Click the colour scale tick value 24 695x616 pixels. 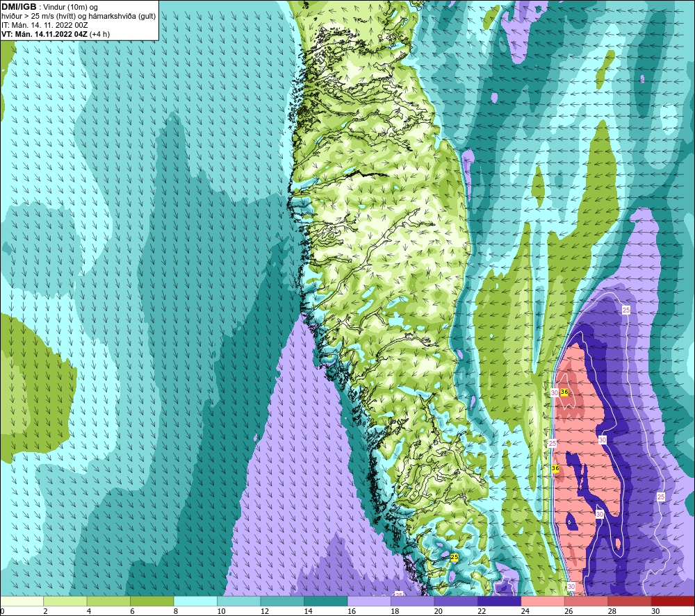tap(525, 612)
